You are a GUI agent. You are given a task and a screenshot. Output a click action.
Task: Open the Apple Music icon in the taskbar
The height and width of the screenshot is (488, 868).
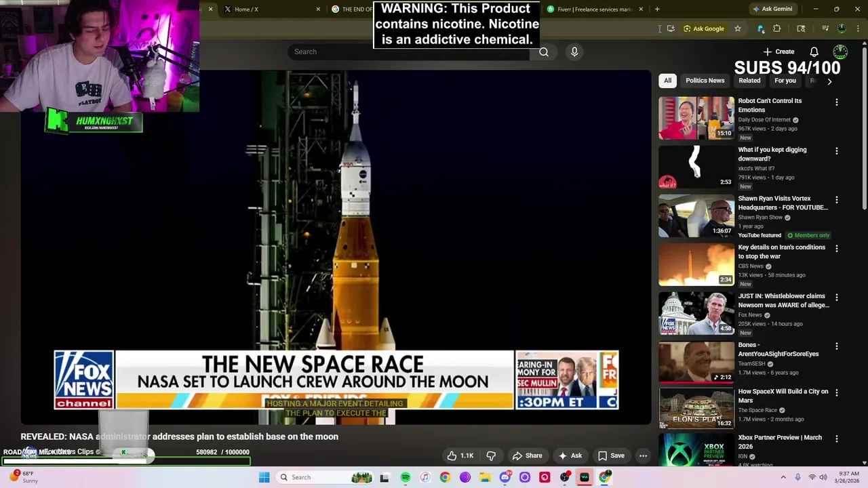point(425,477)
